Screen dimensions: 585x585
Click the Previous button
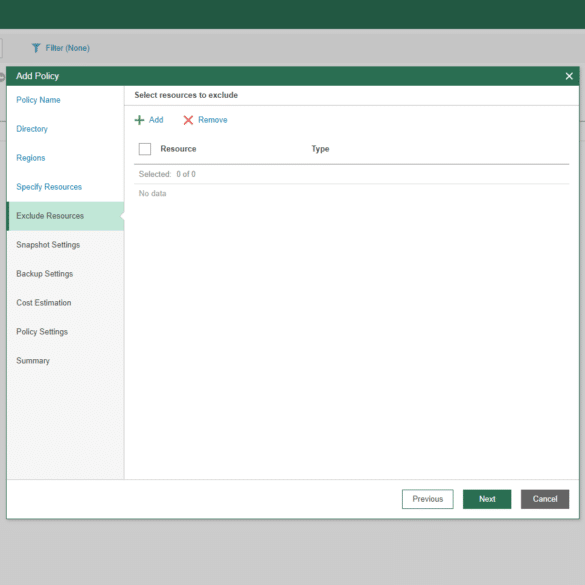428,499
